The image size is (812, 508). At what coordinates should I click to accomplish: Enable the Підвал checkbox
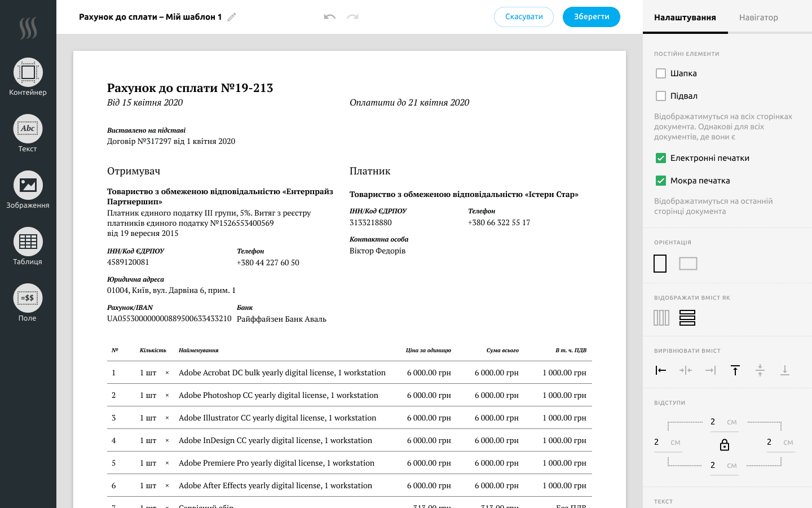[661, 96]
